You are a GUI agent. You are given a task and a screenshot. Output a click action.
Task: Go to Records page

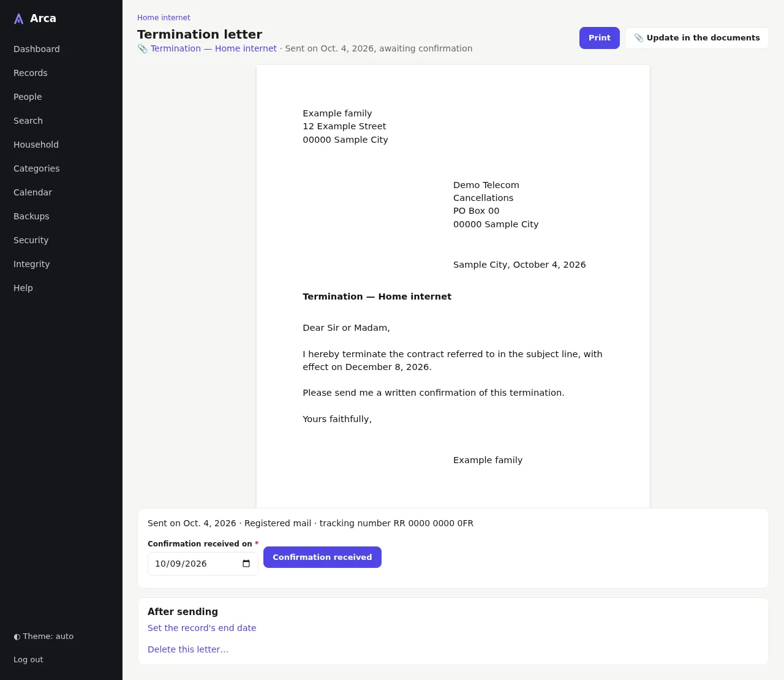click(31, 73)
